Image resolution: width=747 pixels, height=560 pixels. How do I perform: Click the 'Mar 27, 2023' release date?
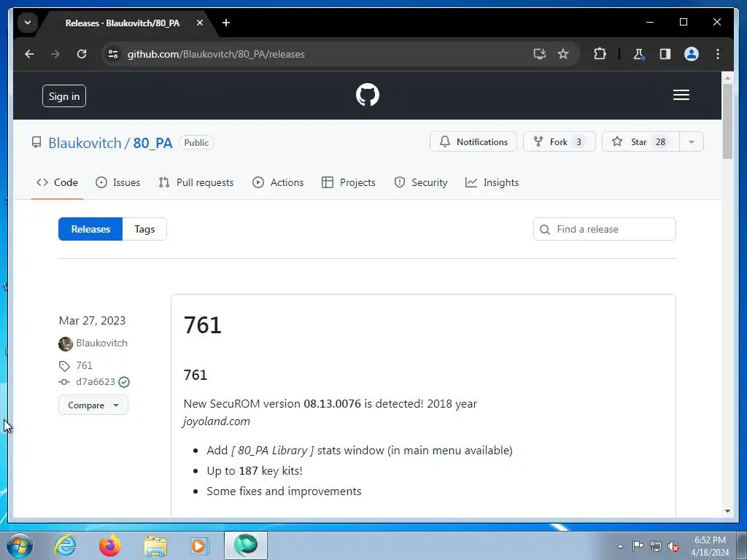pyautogui.click(x=92, y=321)
